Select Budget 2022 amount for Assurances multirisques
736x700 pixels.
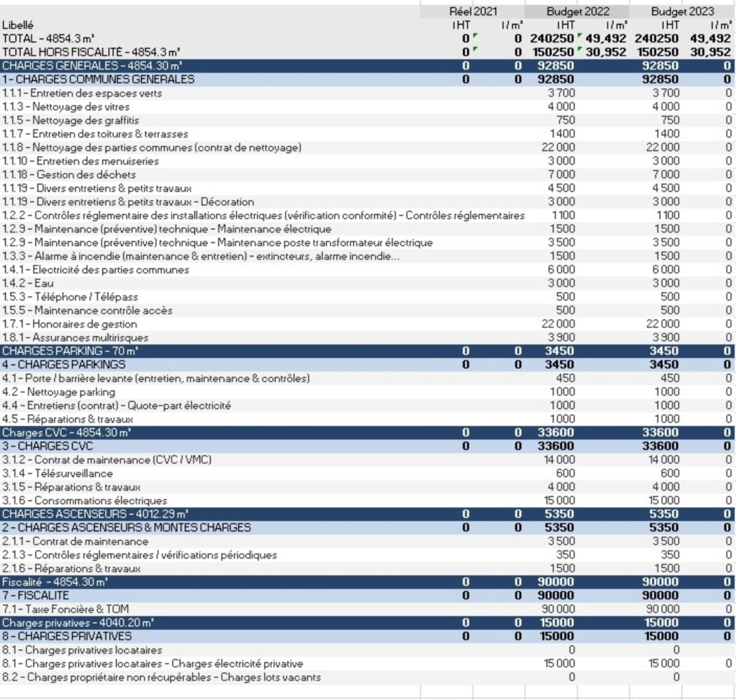point(561,338)
